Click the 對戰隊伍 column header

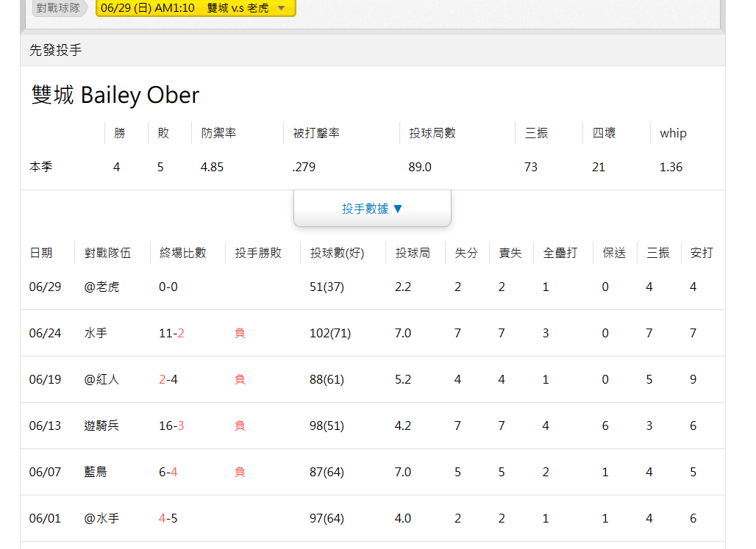[107, 253]
